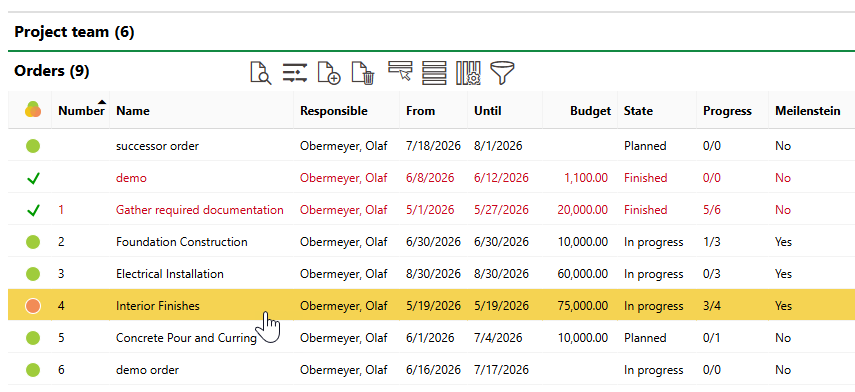Click the traffic light status column header icon

coord(33,110)
